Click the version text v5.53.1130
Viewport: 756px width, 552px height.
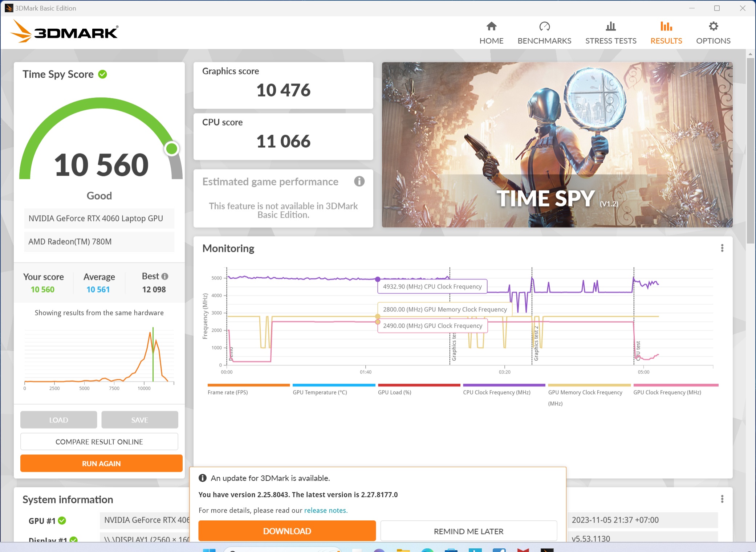pyautogui.click(x=591, y=539)
